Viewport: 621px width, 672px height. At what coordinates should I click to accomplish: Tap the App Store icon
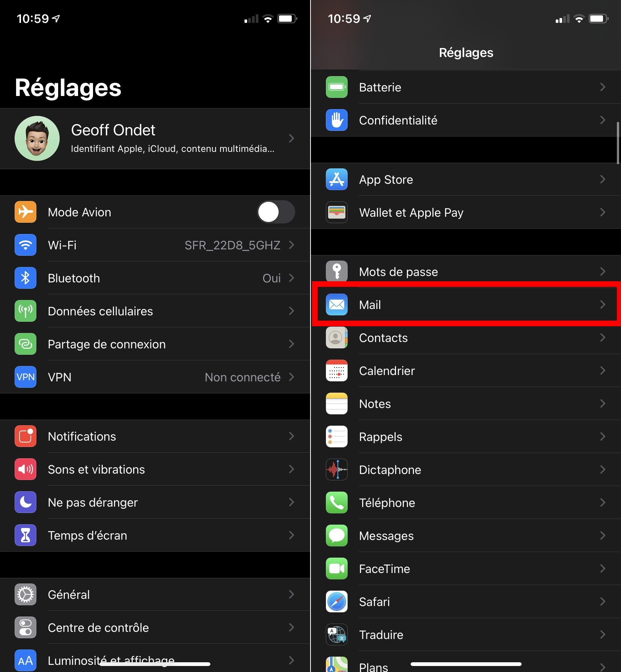pyautogui.click(x=337, y=179)
